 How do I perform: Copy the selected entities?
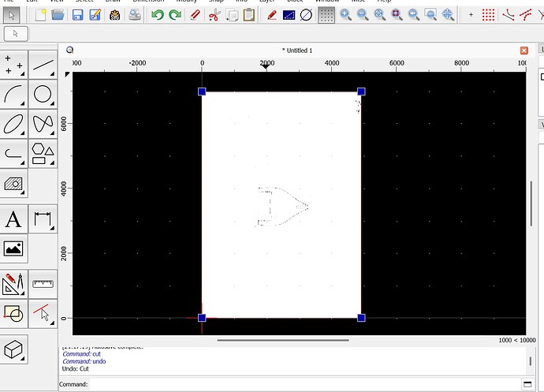point(232,15)
